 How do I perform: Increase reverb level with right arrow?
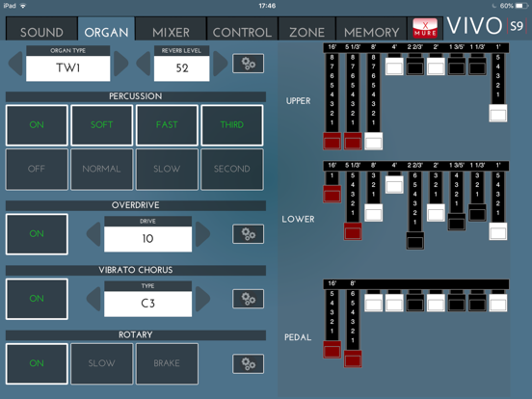[220, 64]
